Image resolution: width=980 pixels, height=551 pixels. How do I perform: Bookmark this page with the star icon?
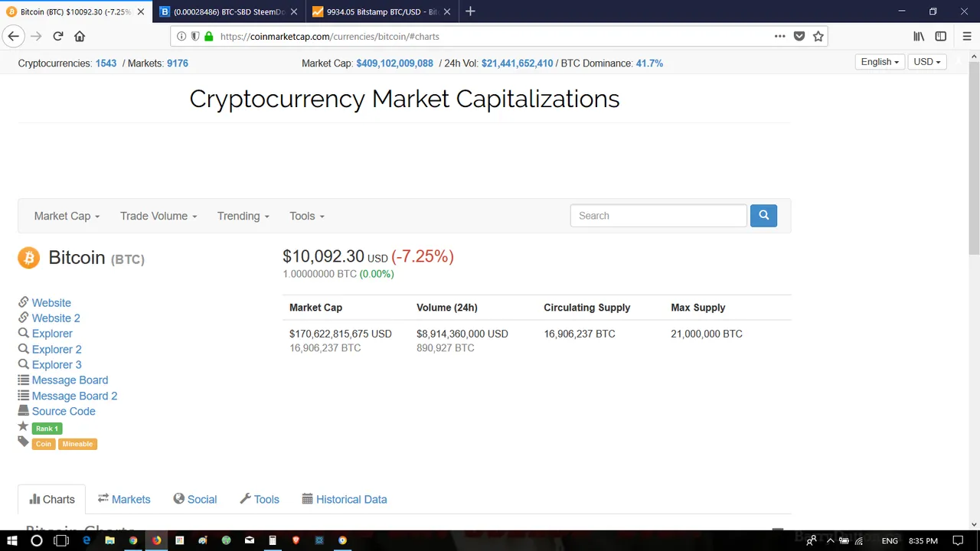[818, 36]
